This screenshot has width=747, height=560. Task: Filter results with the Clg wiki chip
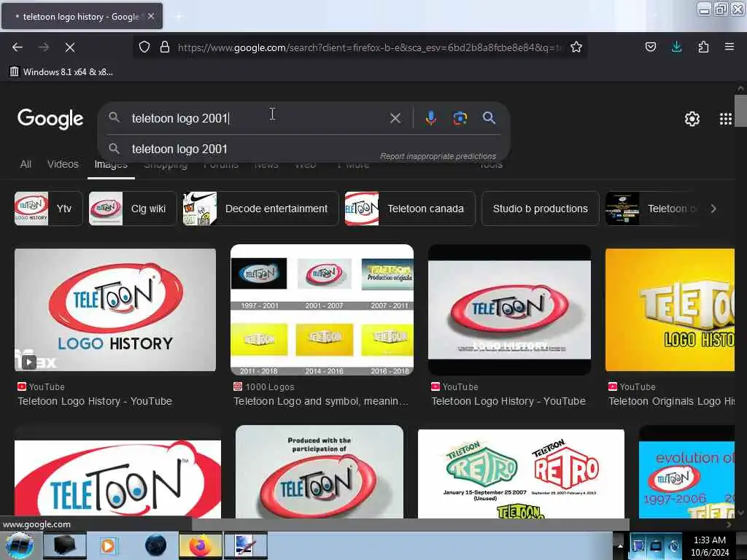[133, 209]
